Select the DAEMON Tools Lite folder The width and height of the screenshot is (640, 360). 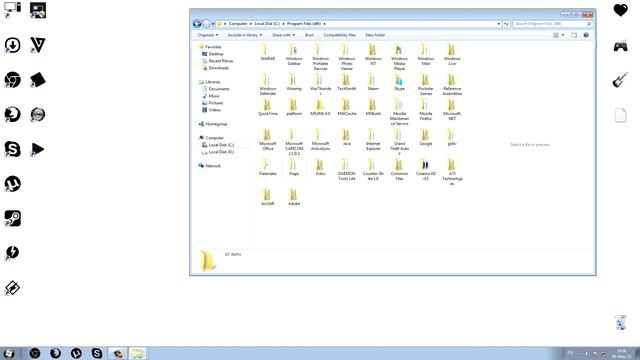(x=347, y=170)
